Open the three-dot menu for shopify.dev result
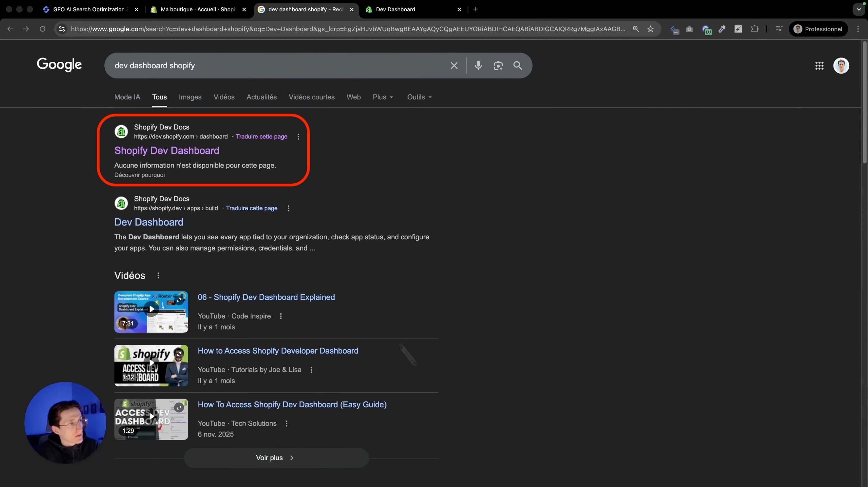 [288, 209]
